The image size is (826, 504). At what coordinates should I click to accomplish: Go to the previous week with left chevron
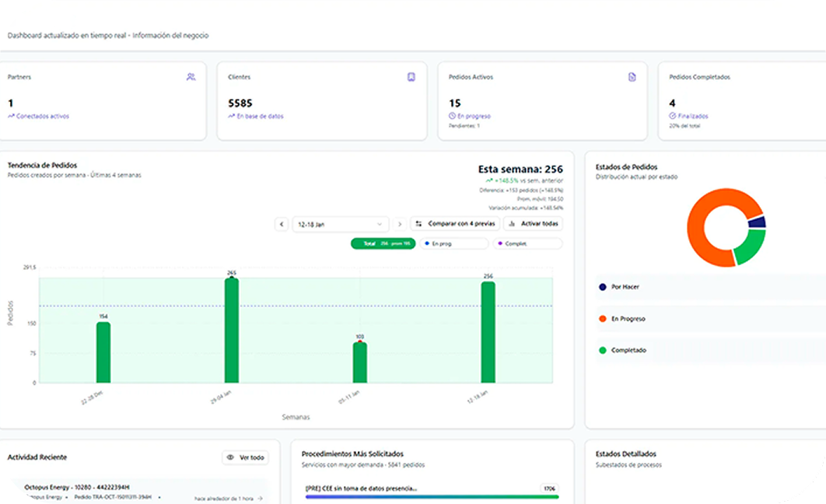(x=282, y=224)
